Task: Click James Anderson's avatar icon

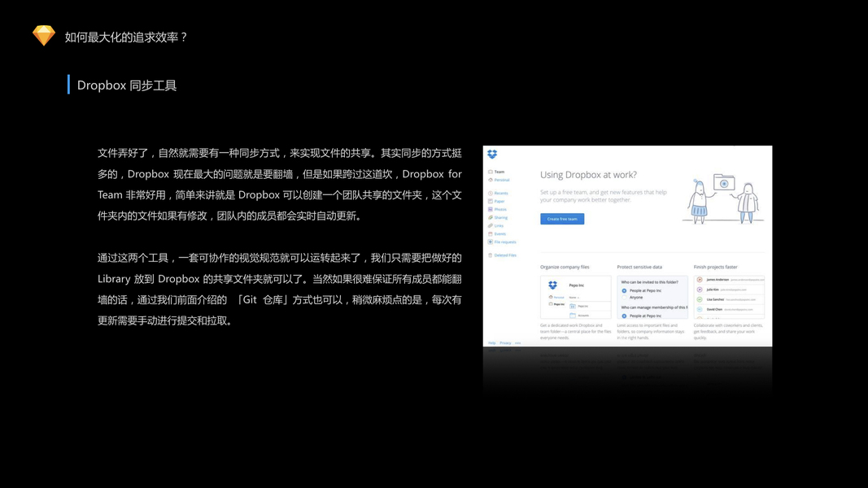Action: coord(700,280)
